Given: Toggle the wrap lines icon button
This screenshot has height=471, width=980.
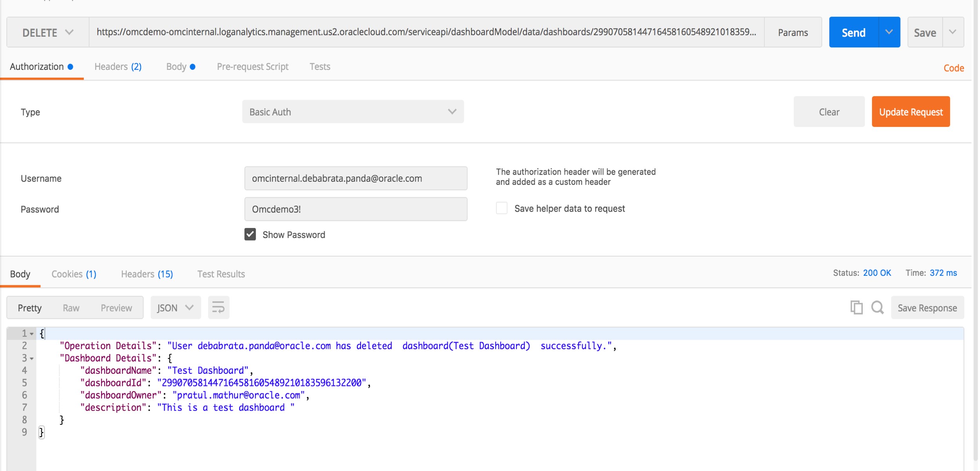Looking at the screenshot, I should 218,308.
